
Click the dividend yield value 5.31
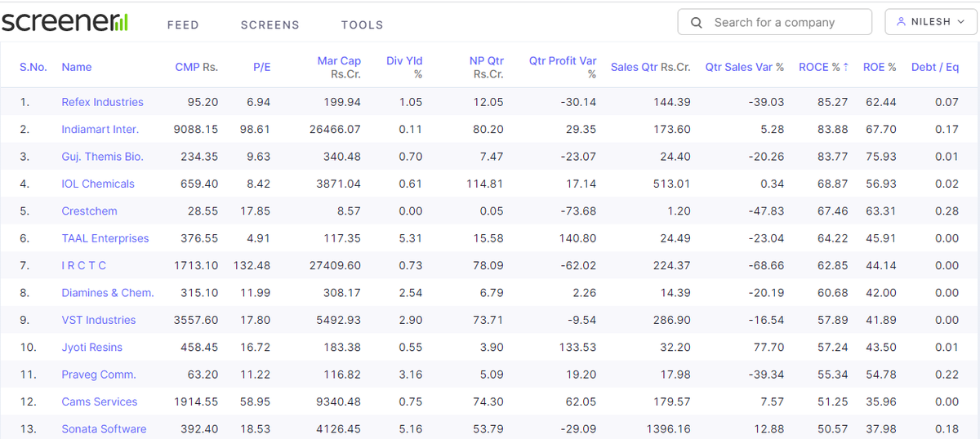coord(410,238)
